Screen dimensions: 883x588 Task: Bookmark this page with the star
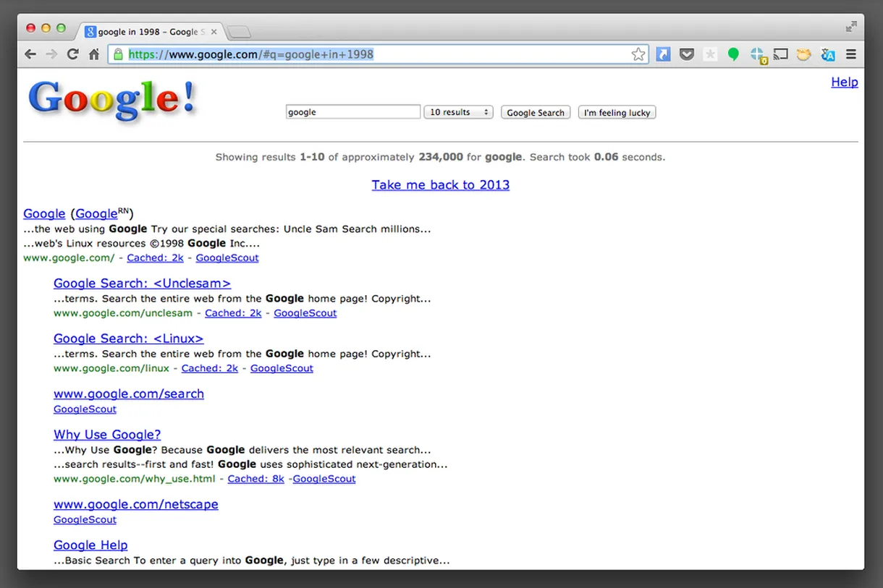[x=638, y=54]
